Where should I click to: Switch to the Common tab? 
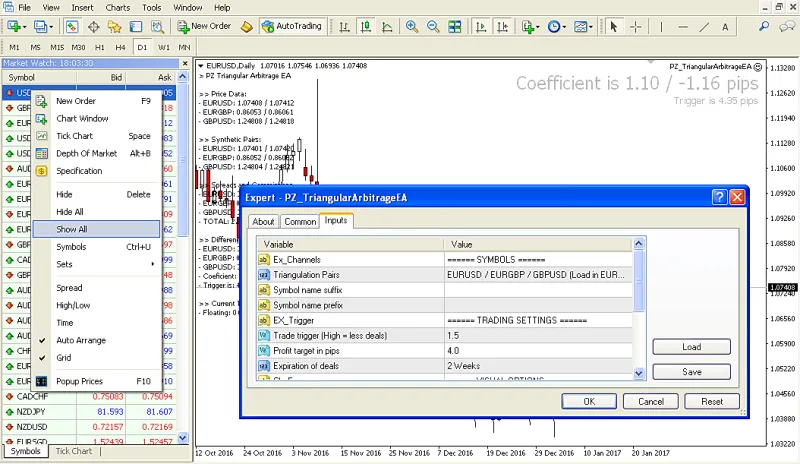[x=300, y=222]
